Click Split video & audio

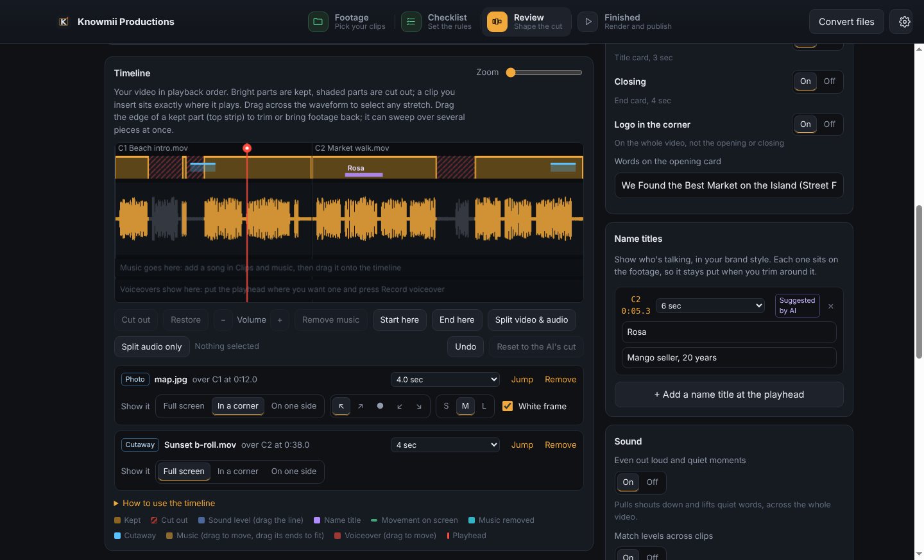pos(532,320)
